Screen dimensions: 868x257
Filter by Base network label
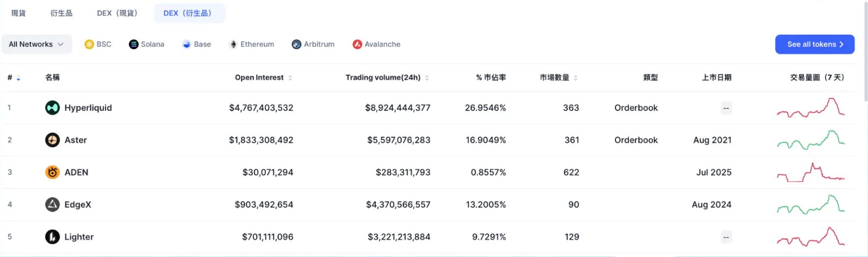tap(202, 44)
